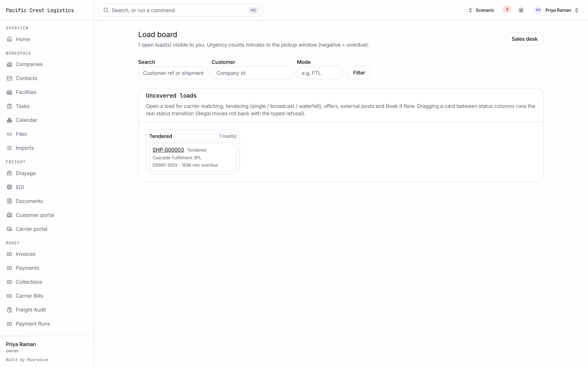Open shipment SHP-000003 link
This screenshot has height=367, width=588.
pyautogui.click(x=168, y=150)
